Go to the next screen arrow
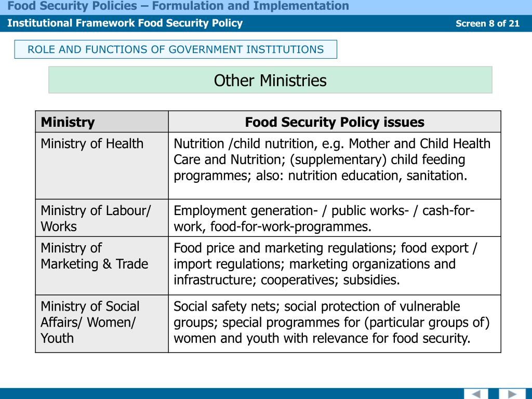 pyautogui.click(x=512, y=394)
